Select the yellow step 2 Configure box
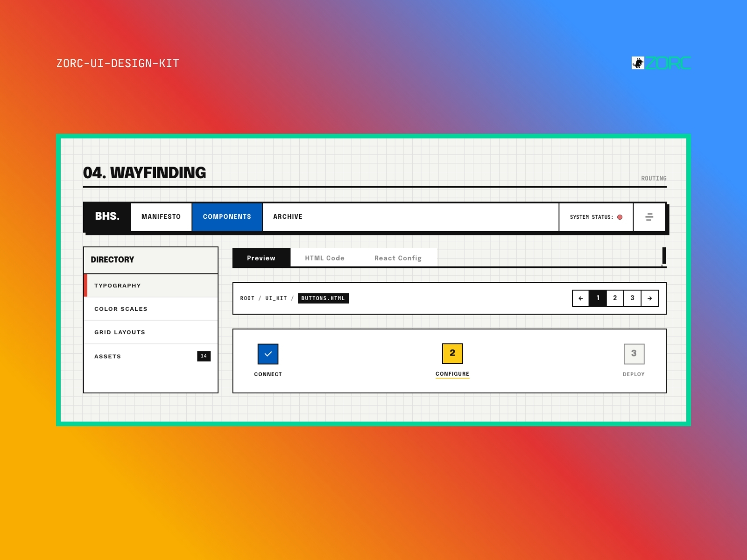The width and height of the screenshot is (747, 560). point(452,353)
